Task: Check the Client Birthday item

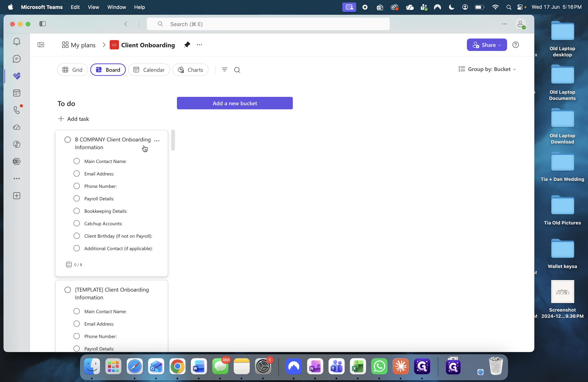Action: point(77,236)
